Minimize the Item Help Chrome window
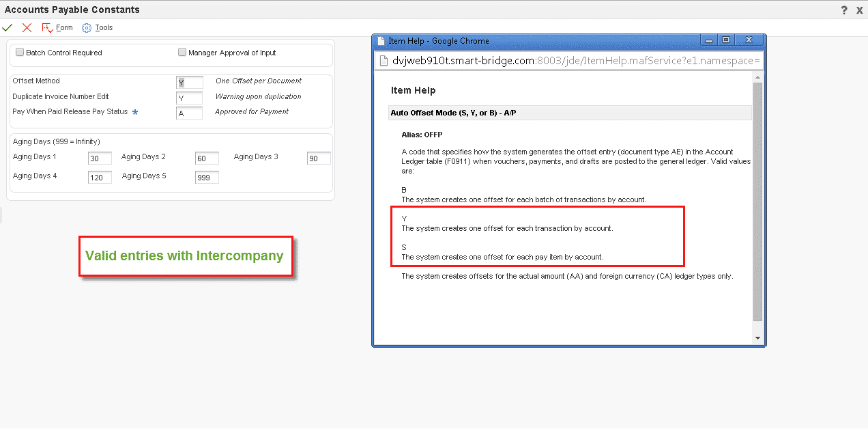Screen dimensions: 868x429 [x=710, y=40]
